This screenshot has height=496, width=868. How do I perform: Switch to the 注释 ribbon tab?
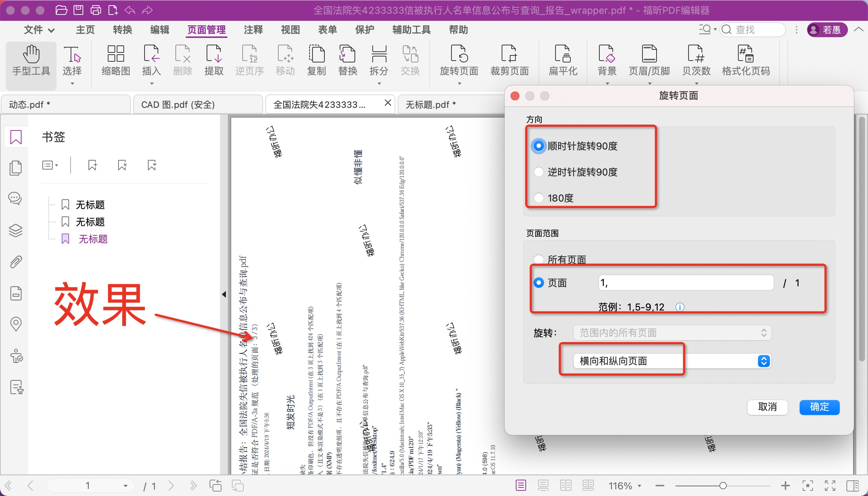click(253, 30)
